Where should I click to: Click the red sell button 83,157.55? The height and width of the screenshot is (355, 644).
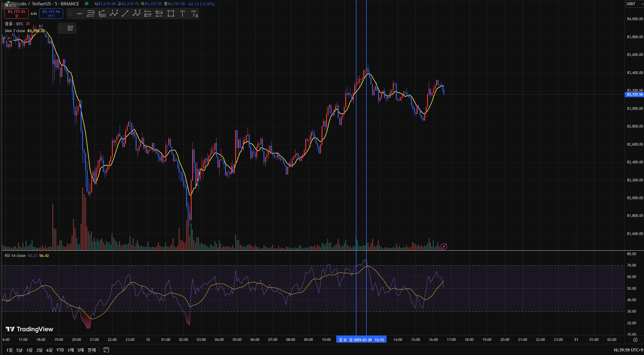click(x=16, y=13)
